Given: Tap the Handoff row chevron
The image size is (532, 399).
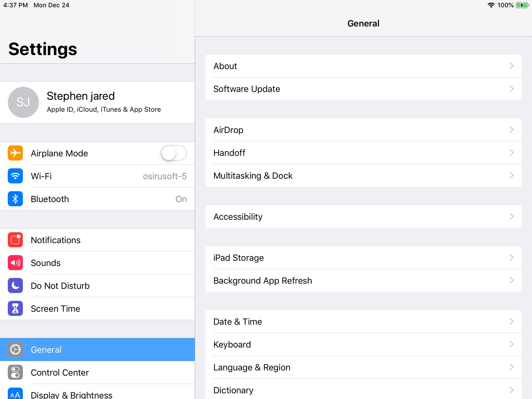Looking at the screenshot, I should coord(511,152).
